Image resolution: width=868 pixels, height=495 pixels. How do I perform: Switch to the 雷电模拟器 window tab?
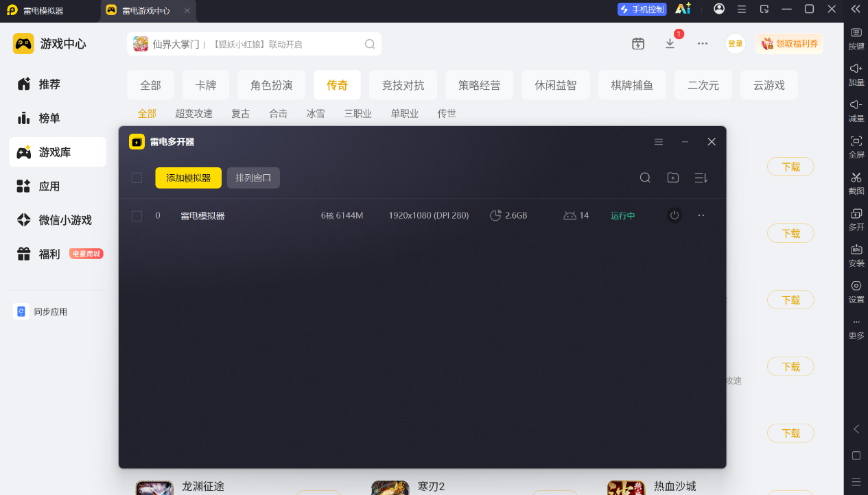point(50,10)
